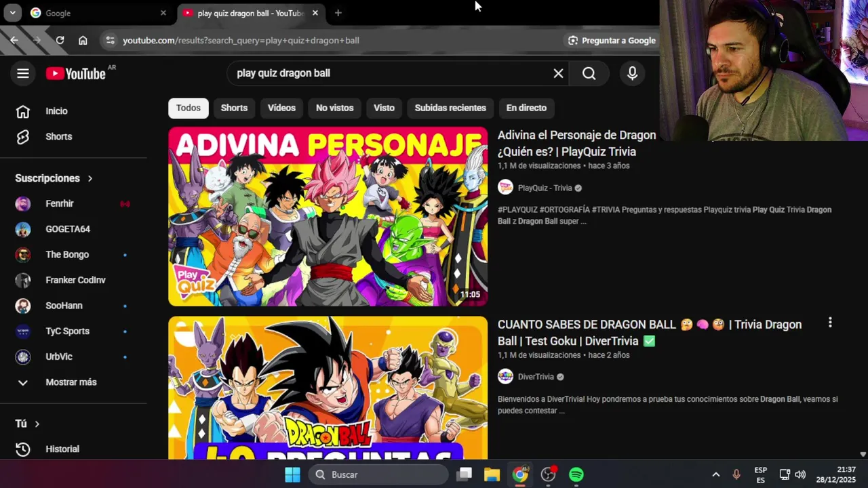The width and height of the screenshot is (868, 488).
Task: Open the PlayQuiz - Trivia channel name
Action: point(545,188)
